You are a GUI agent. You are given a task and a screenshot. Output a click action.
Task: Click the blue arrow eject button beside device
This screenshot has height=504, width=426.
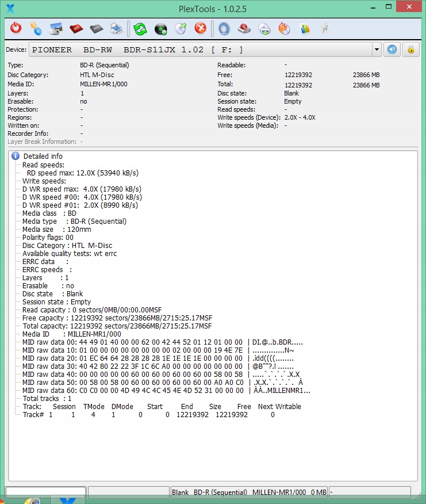[x=392, y=49]
